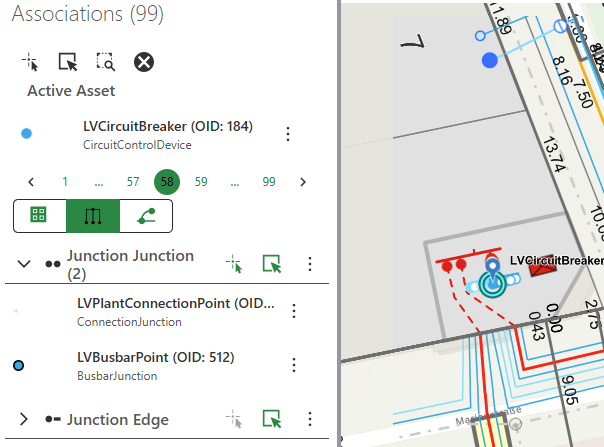Go to previous association page arrow
This screenshot has width=604, height=447.
(x=31, y=182)
